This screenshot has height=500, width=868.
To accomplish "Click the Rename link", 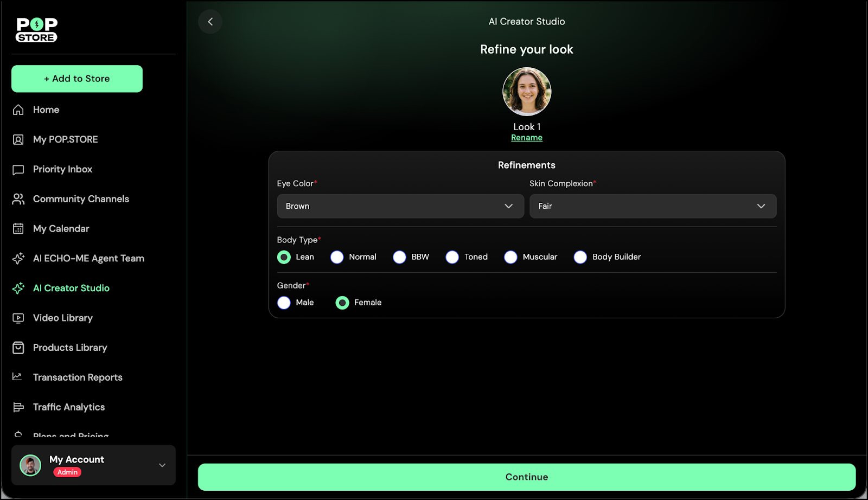I will (526, 138).
